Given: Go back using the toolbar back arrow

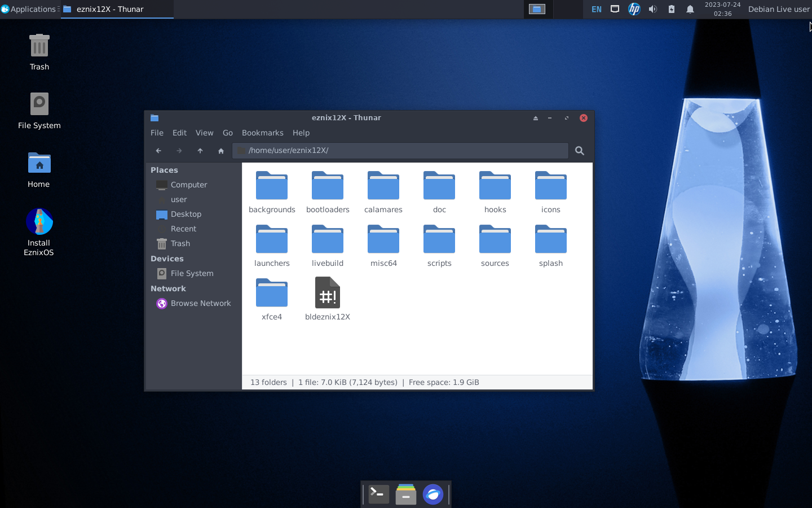Looking at the screenshot, I should 158,151.
